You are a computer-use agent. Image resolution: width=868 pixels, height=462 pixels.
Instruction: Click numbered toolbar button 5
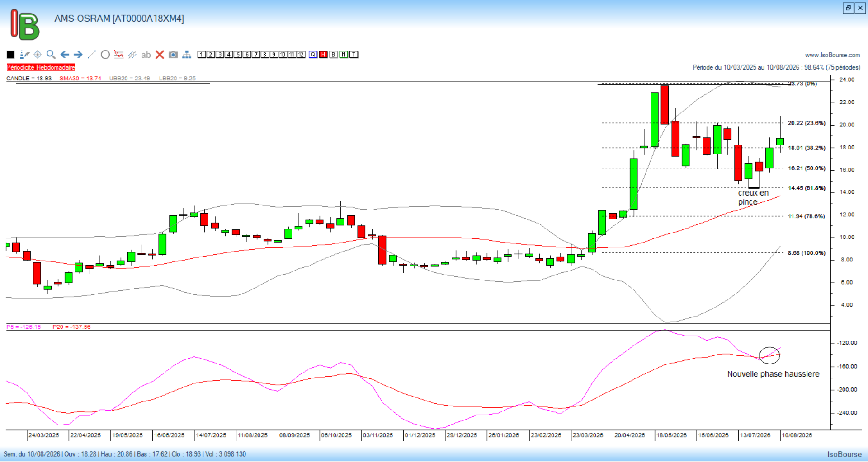[238, 55]
